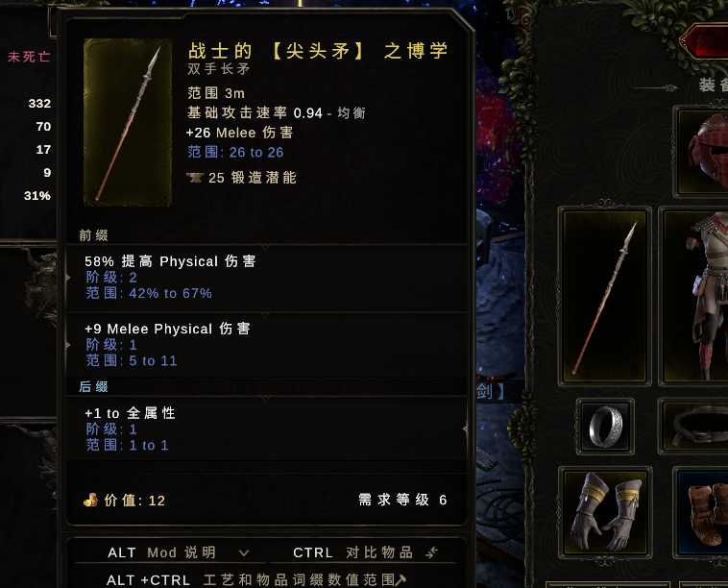Click the gloves equipment slot
Screen dimensions: 728x588
tap(604, 511)
